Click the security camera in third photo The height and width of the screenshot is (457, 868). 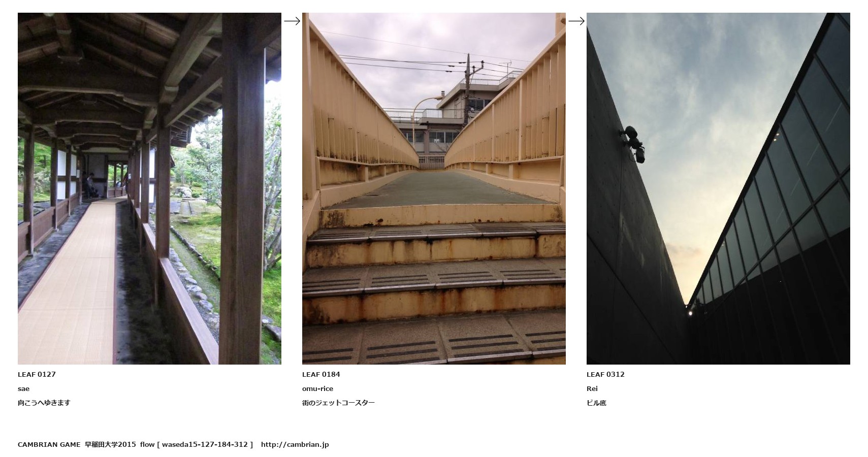[x=633, y=144]
